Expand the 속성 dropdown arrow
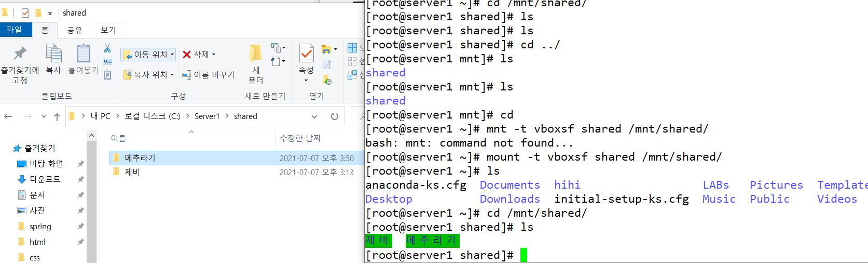This screenshot has width=868, height=263. coord(306,81)
